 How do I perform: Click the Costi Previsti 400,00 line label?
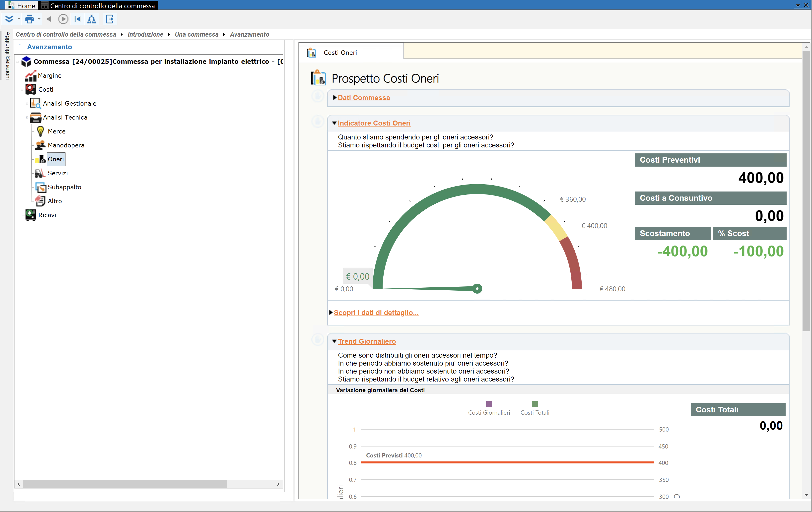(x=394, y=455)
